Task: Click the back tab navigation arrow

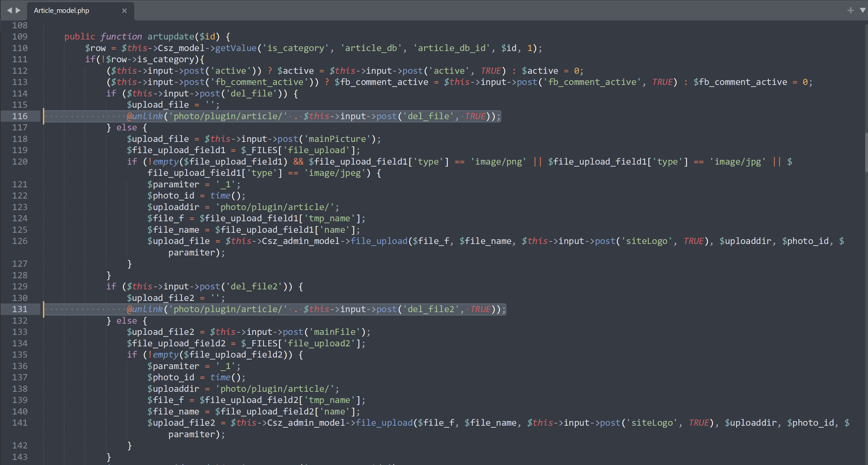Action: point(9,10)
